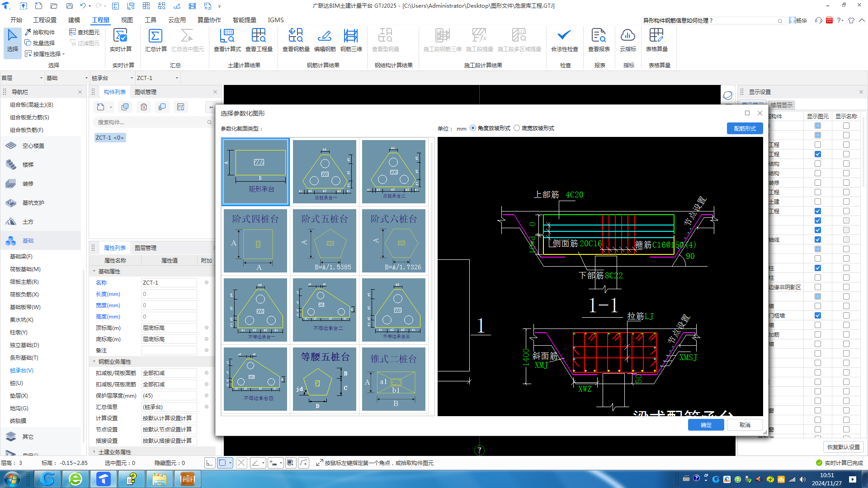Switch to 图层管理 tab
This screenshot has width=868, height=488.
click(x=146, y=248)
